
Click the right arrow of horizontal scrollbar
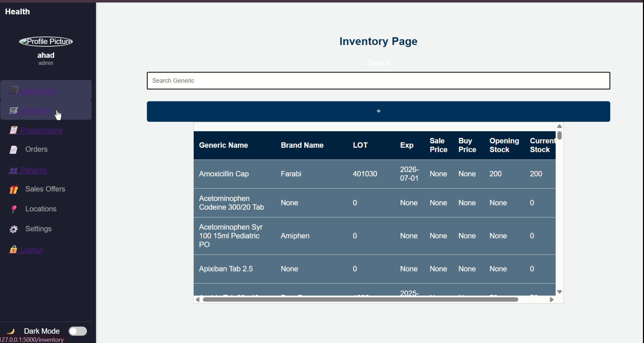552,299
